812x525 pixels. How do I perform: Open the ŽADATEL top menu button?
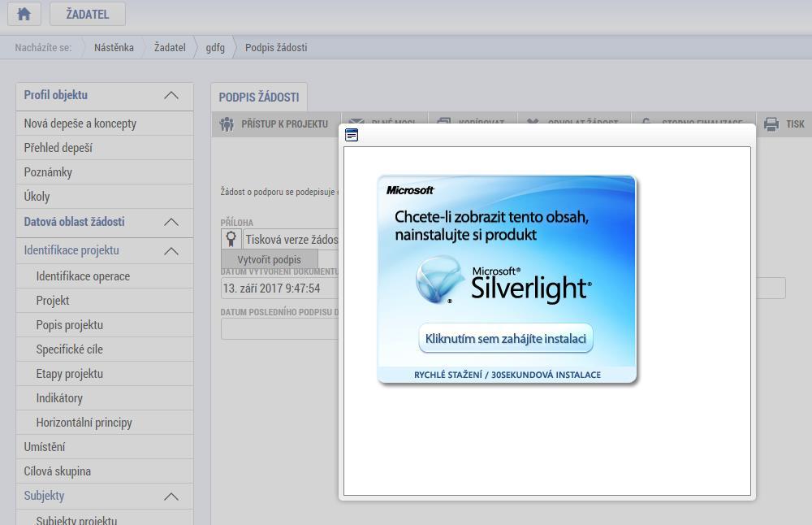[88, 14]
